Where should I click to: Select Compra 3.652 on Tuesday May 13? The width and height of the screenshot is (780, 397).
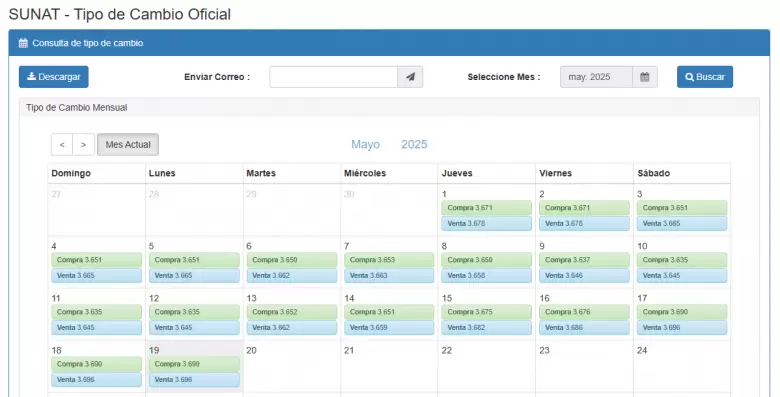[292, 312]
